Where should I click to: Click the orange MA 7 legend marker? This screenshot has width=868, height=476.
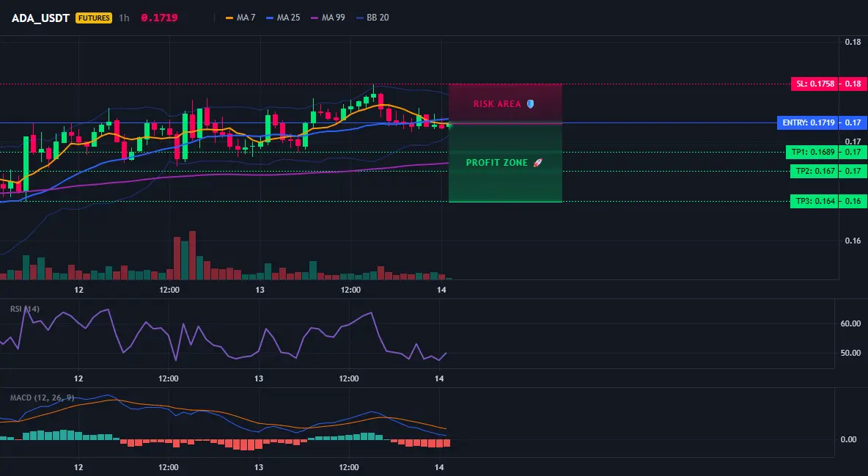229,18
